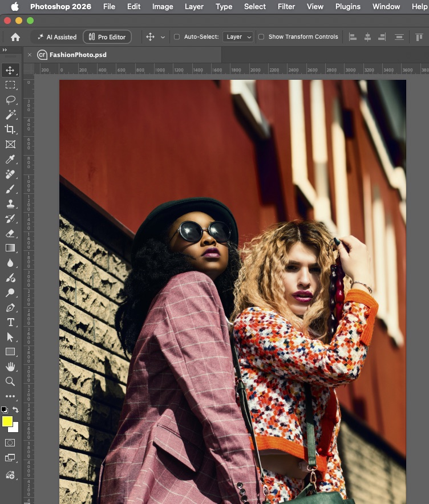Reset default foreground and background colors

coord(4,410)
